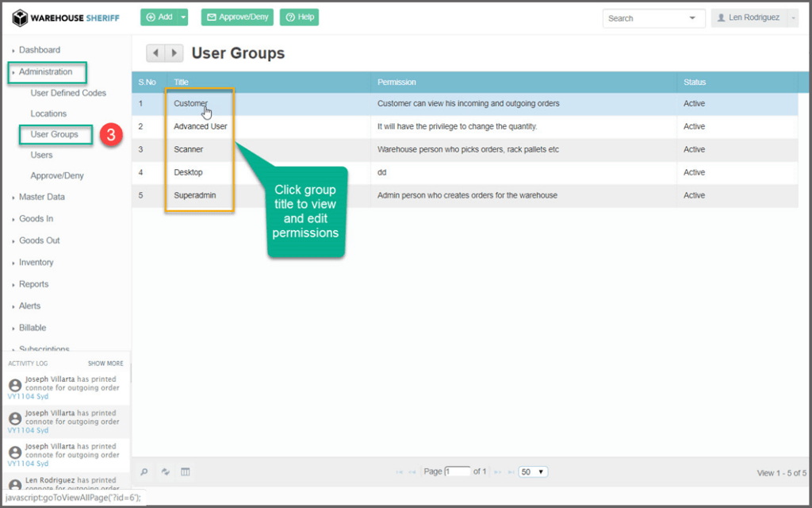Click SHOW MORE in activity log
This screenshot has width=812, height=508.
point(105,364)
